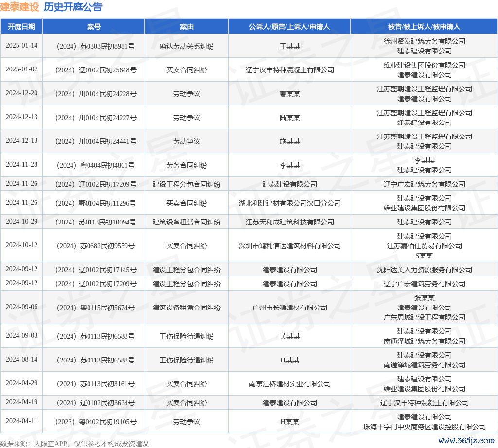Screen dimensions: 498x448
Task: Click plaintiff "广州市长稳建材有限公司"
Action: pos(290,308)
